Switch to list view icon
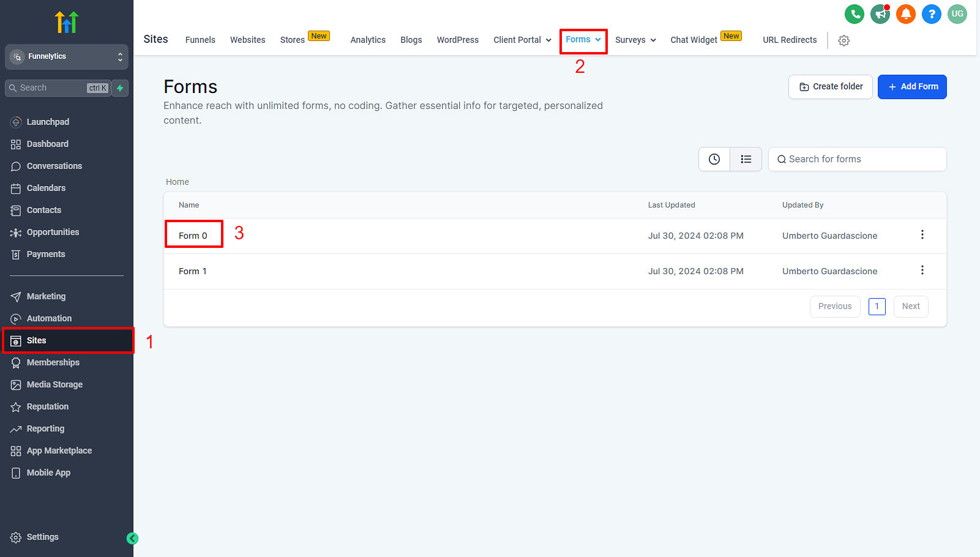The image size is (980, 557). point(746,159)
